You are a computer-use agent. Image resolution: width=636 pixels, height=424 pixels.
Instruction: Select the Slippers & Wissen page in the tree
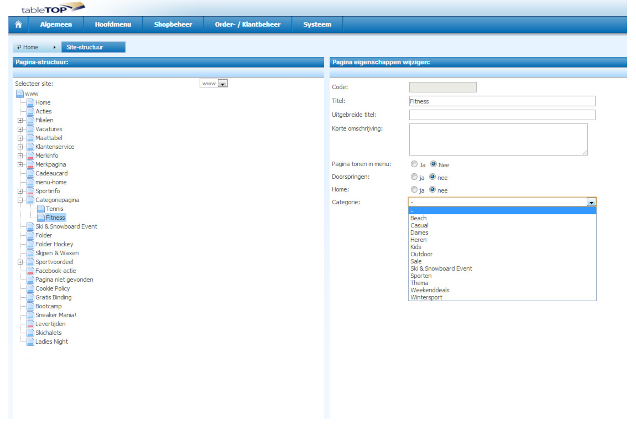click(x=57, y=253)
